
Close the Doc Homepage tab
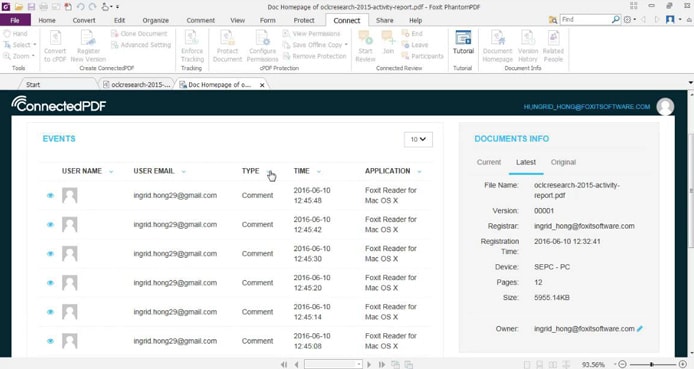coord(262,85)
